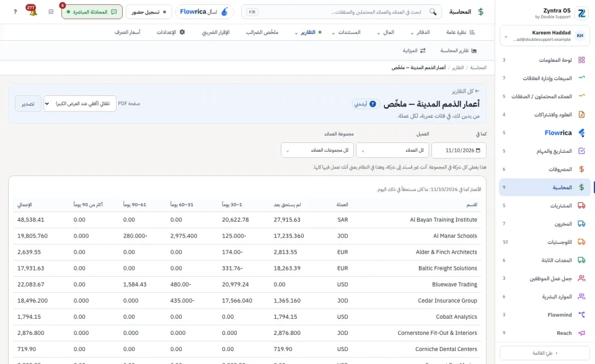Click the الإجمالي column header
Image resolution: width=595 pixels, height=364 pixels.
coord(25,205)
